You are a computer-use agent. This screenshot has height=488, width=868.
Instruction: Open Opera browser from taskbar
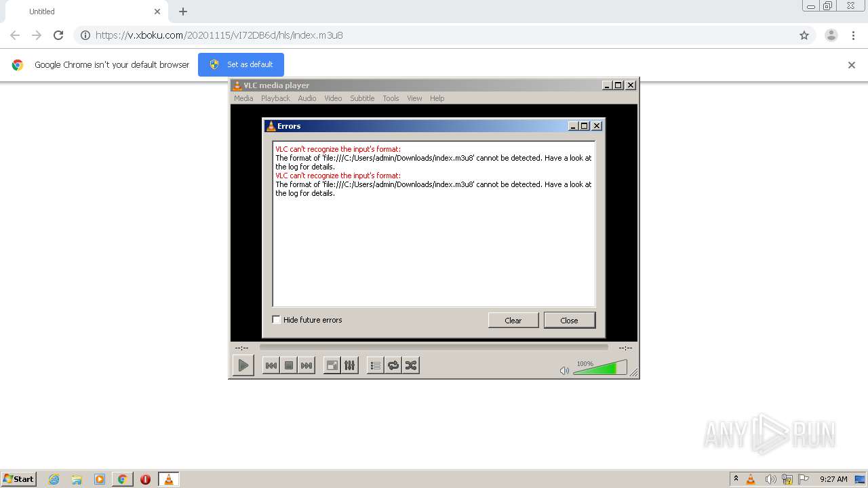(x=145, y=479)
